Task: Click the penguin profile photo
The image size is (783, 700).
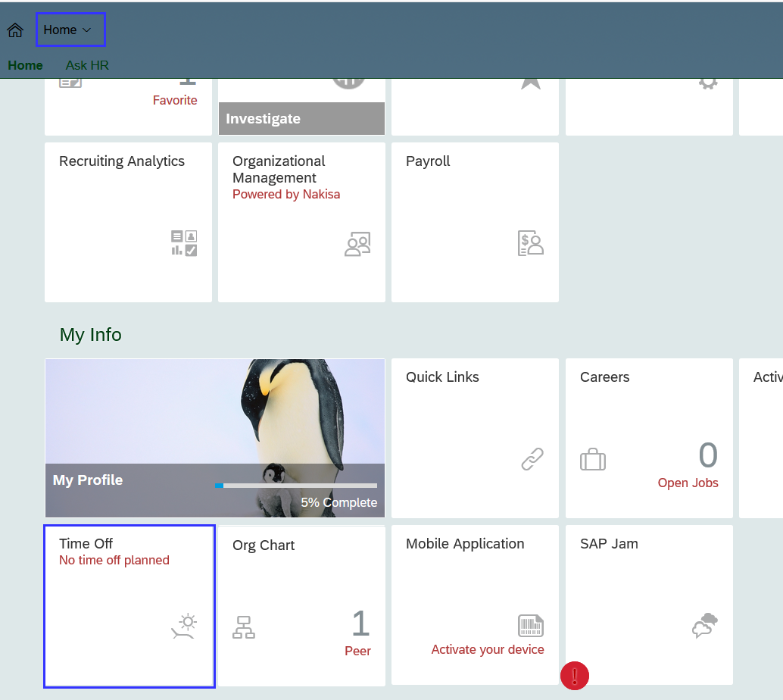Action: click(x=215, y=438)
